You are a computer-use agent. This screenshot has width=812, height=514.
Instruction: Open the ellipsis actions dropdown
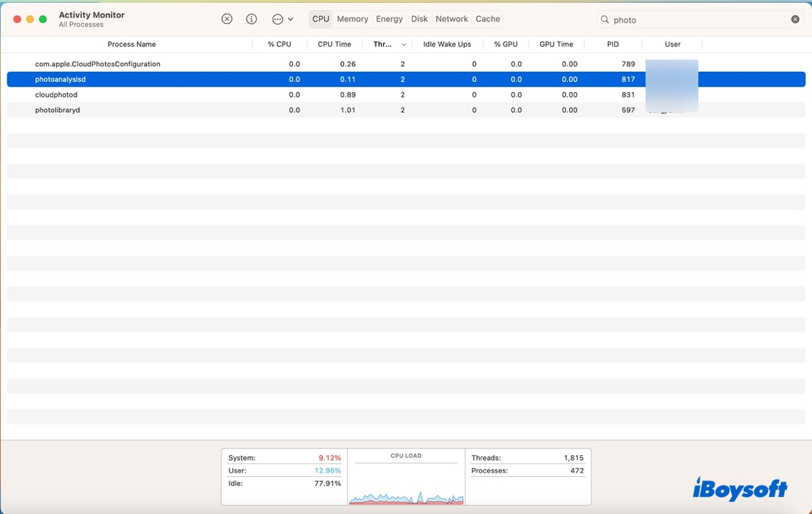point(282,19)
